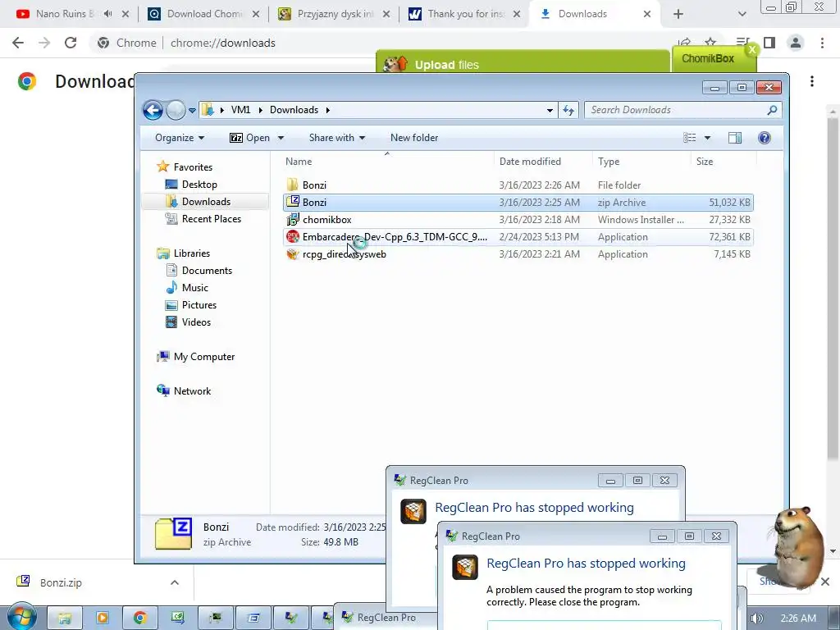The width and height of the screenshot is (840, 630).
Task: Open the Music library
Action: (x=195, y=288)
